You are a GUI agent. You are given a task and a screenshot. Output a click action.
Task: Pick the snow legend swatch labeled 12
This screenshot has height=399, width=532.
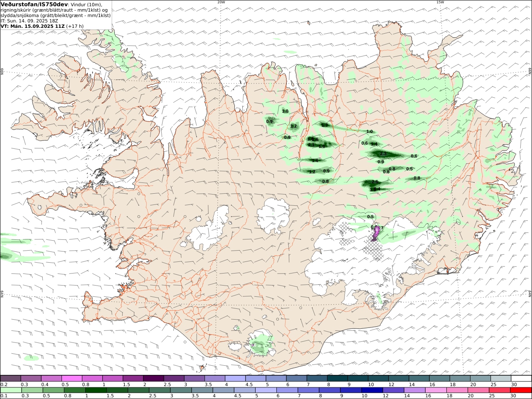399,379
